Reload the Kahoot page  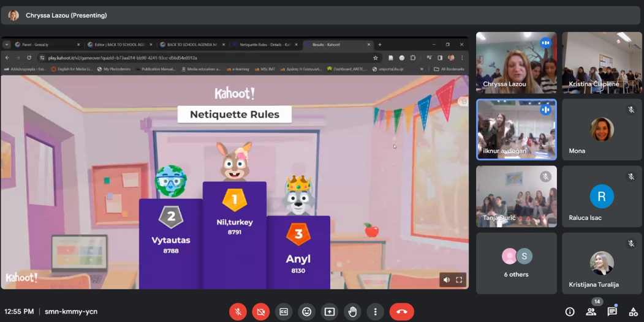click(29, 58)
